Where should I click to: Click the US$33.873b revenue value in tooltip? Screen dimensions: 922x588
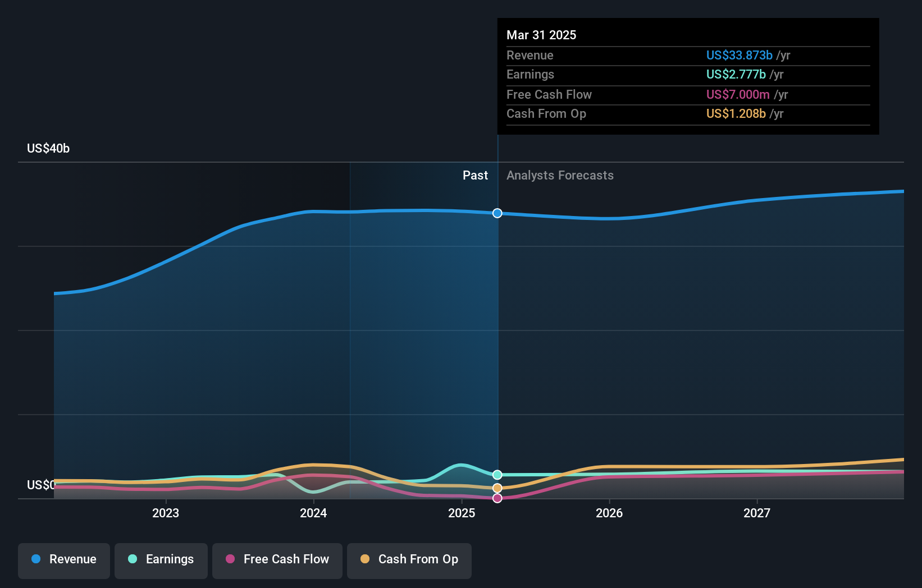point(740,55)
